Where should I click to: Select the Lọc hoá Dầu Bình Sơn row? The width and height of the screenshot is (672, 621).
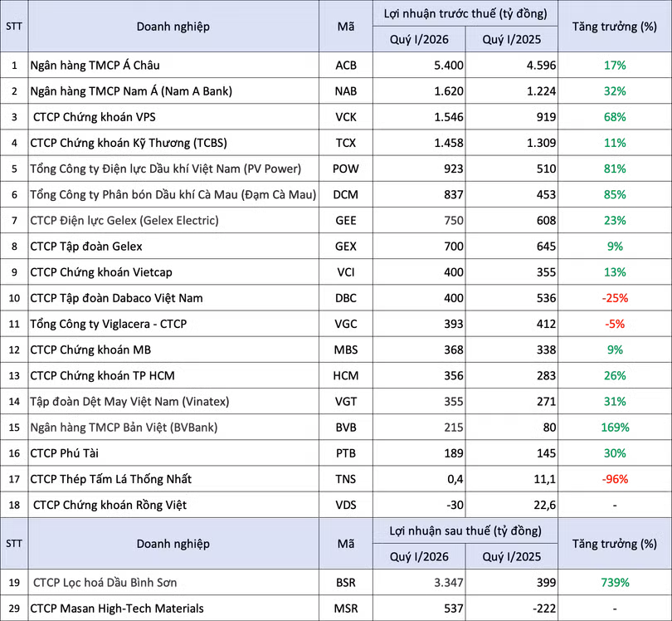tap(104, 583)
